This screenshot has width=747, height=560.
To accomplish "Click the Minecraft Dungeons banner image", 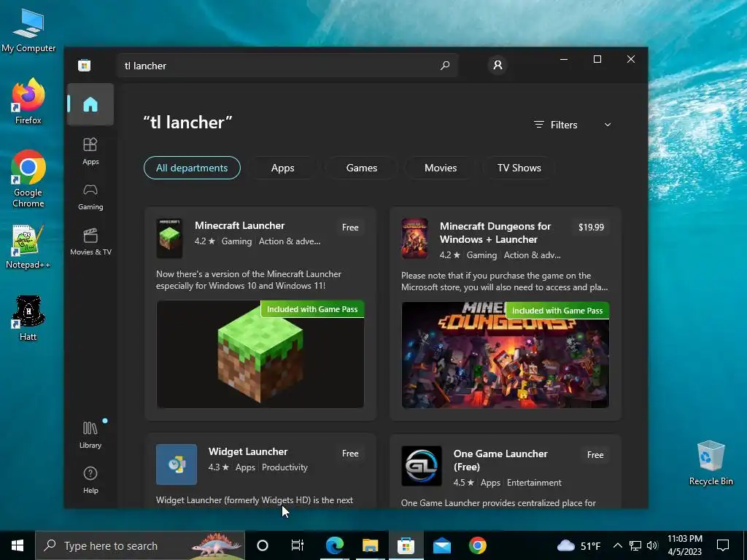I will click(x=505, y=355).
